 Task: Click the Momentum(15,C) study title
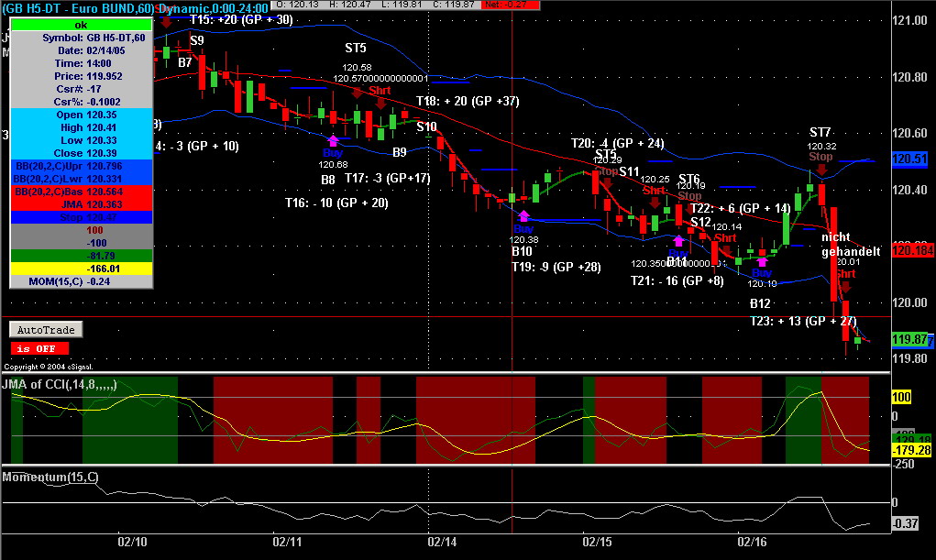point(50,477)
